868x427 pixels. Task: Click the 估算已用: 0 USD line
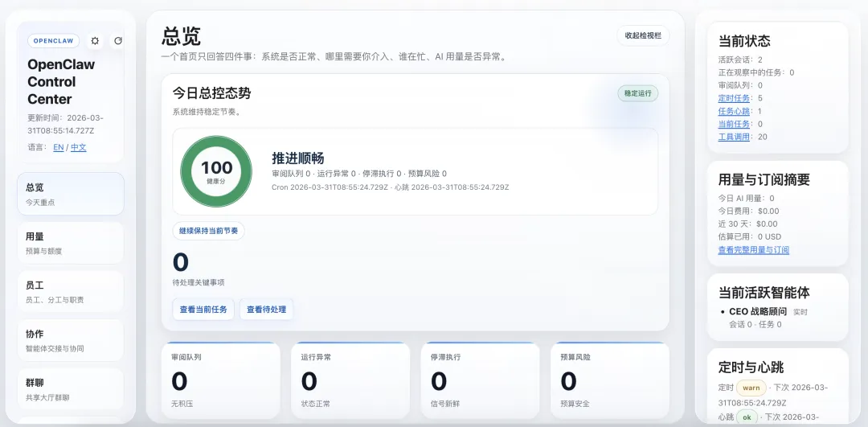(x=750, y=236)
